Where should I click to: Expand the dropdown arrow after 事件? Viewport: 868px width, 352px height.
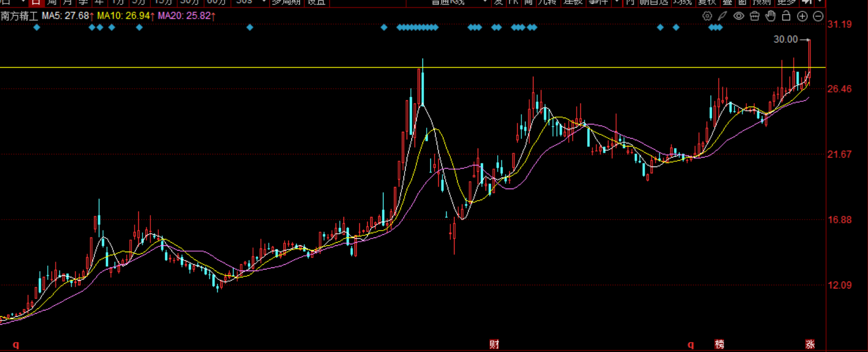(617, 2)
